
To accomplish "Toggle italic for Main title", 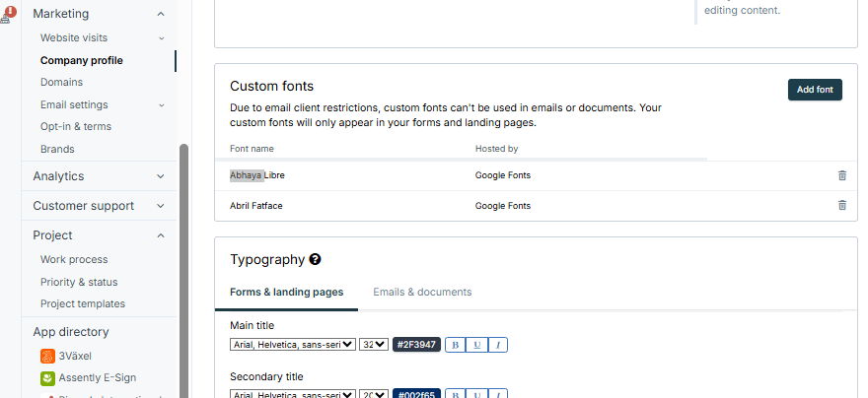I will click(x=498, y=345).
